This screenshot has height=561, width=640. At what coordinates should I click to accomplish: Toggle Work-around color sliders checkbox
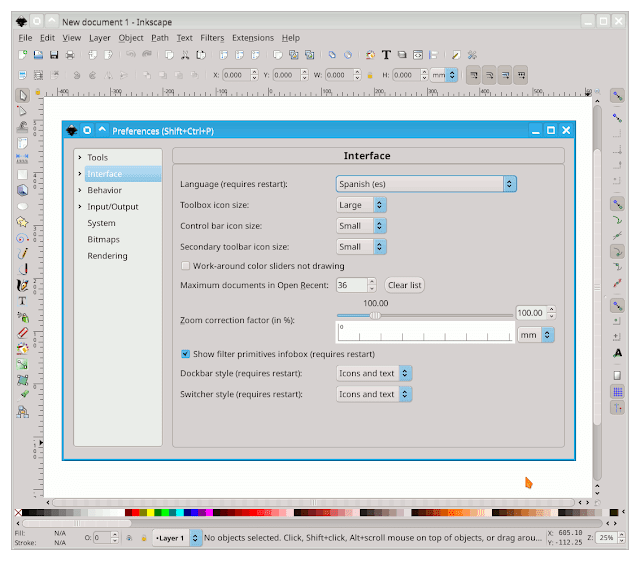point(185,266)
